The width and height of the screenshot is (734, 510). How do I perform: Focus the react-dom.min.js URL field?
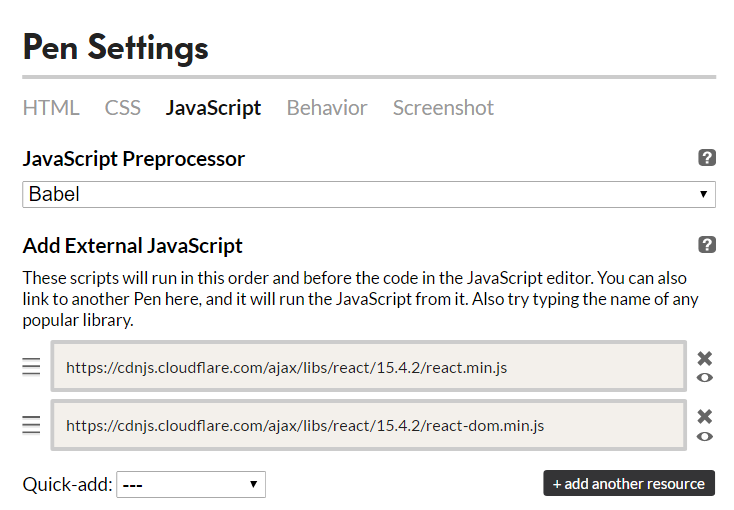(x=368, y=425)
